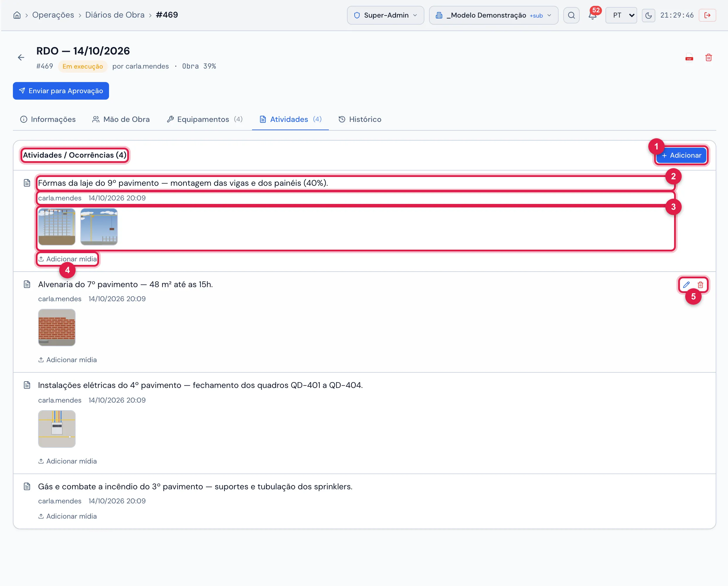Go to the home icon in breadcrumb
This screenshot has width=728, height=586.
pos(17,15)
